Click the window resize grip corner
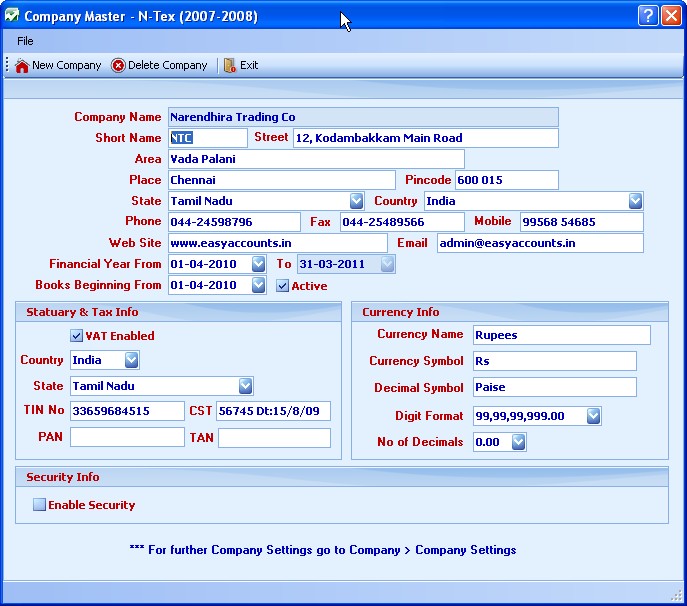Image resolution: width=687 pixels, height=606 pixels. 677,595
